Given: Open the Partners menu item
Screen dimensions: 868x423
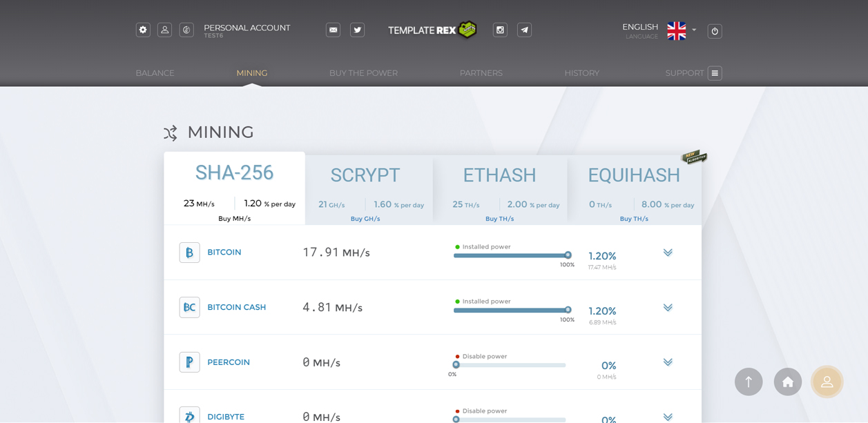Looking at the screenshot, I should tap(481, 73).
